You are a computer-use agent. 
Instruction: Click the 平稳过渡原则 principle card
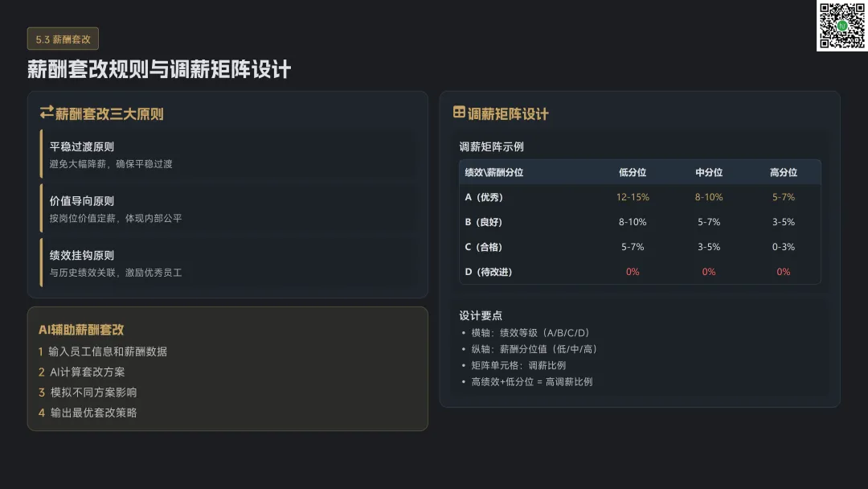pos(229,154)
